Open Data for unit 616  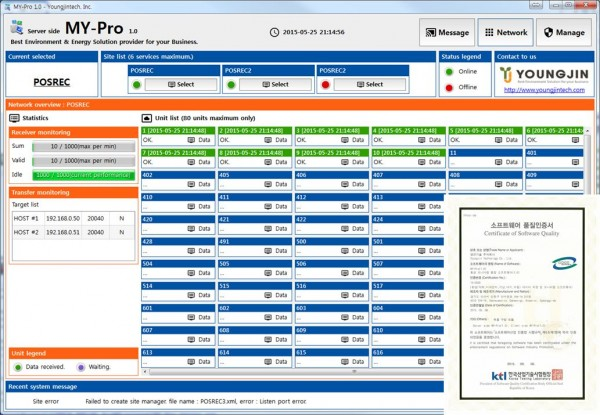click(x=429, y=362)
